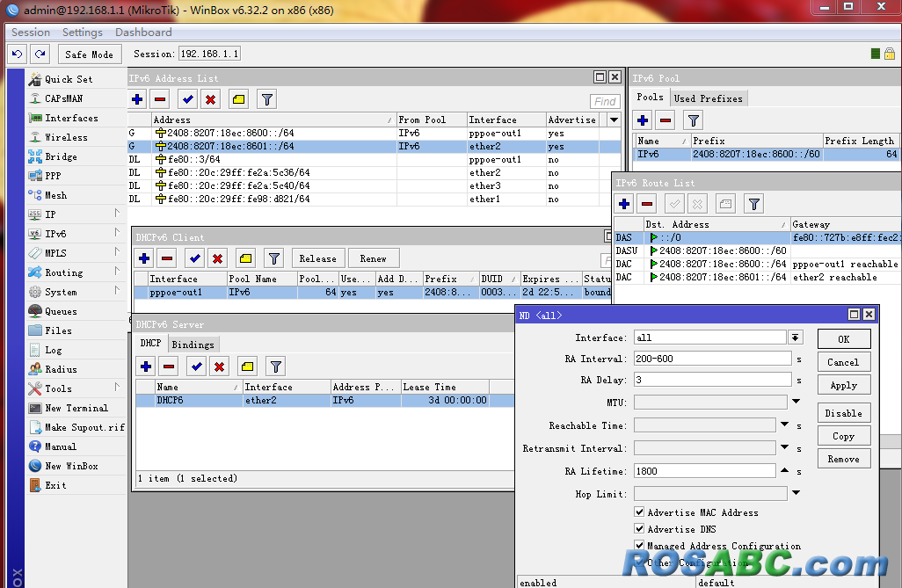Add a new IPv6 Pool
The image size is (902, 588).
pos(643,120)
